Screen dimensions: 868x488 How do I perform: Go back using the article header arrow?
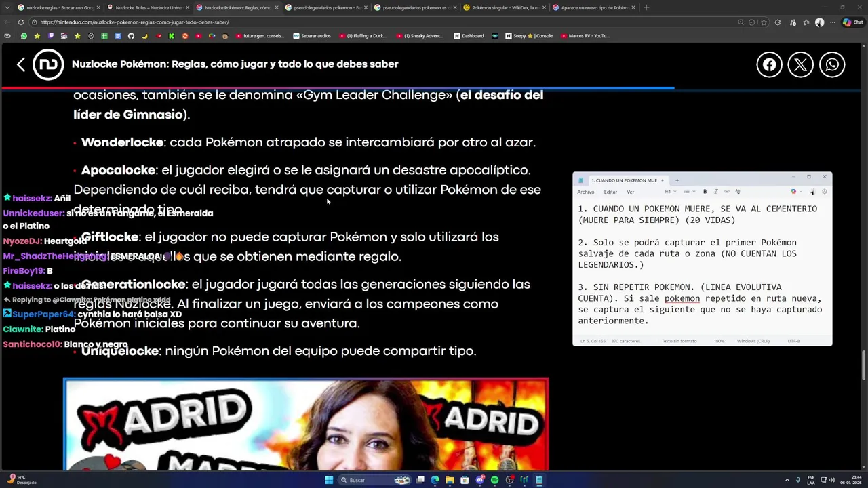click(21, 64)
